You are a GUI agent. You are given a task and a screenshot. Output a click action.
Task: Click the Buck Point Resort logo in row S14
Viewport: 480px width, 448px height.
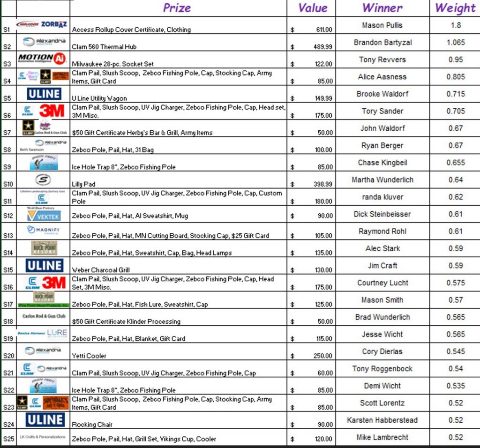pyautogui.click(x=44, y=248)
